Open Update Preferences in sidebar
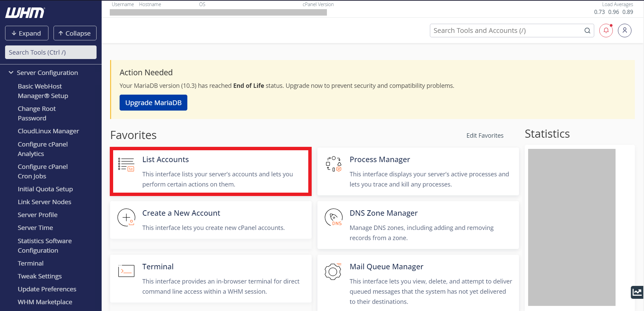644x311 pixels. (x=47, y=289)
